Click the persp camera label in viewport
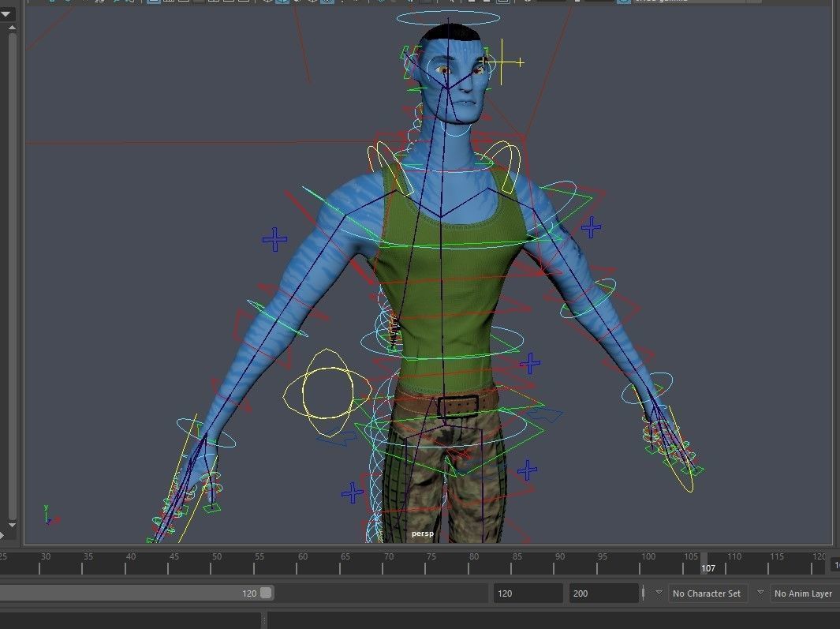 (x=422, y=534)
